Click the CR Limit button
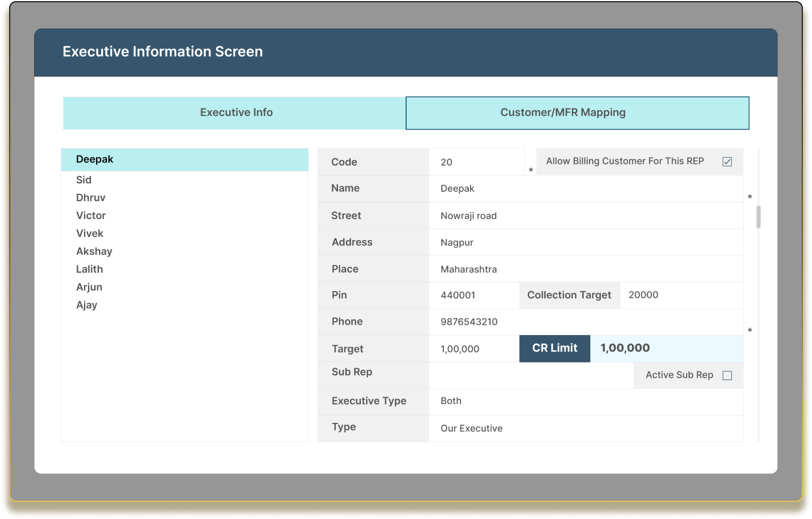Viewport: 812px width, 519px height. (x=554, y=349)
